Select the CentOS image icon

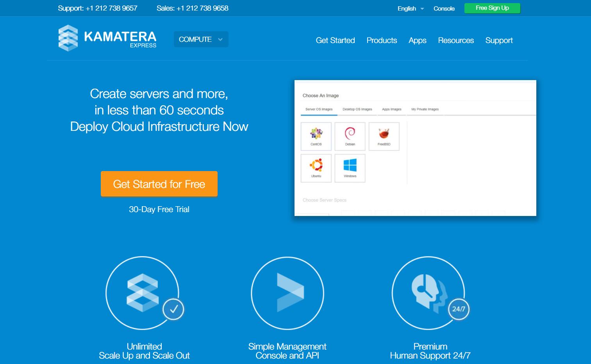(x=316, y=136)
